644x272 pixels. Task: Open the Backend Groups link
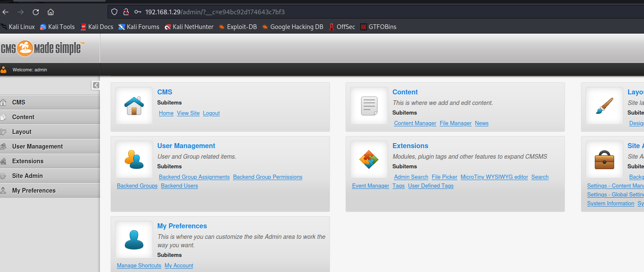(x=137, y=186)
